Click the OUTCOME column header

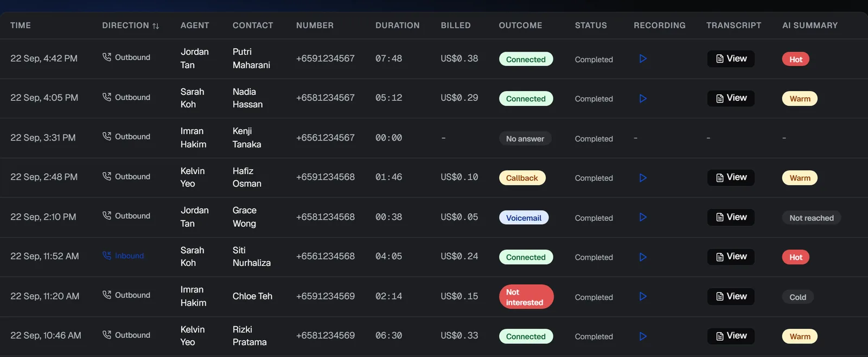pos(520,25)
